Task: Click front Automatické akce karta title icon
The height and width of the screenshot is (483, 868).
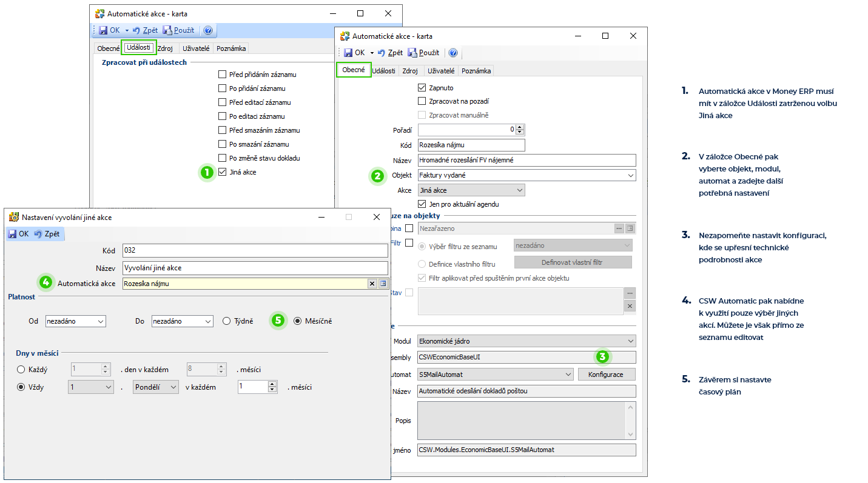Action: click(x=345, y=36)
